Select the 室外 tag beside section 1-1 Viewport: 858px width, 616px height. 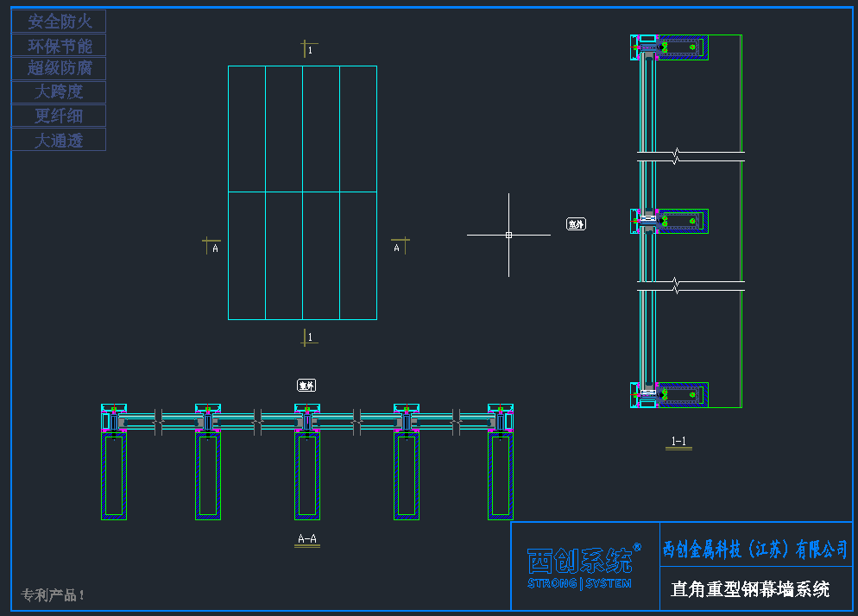[x=576, y=223]
